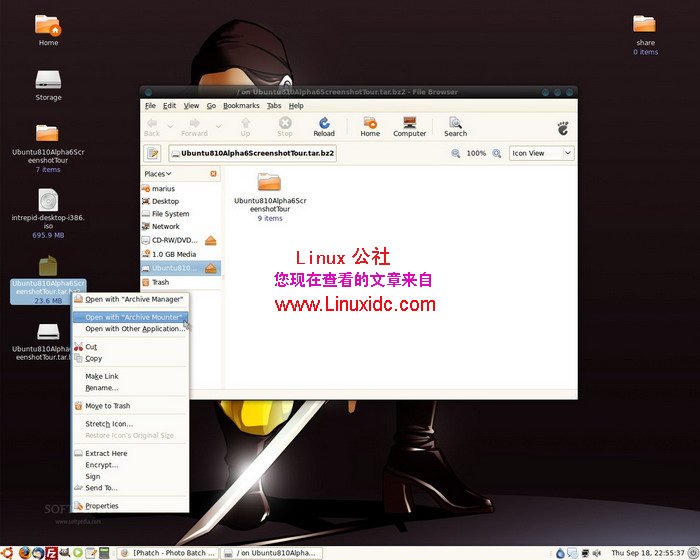700x560 pixels.
Task: Click the Back arrow in toolbar
Action: [152, 127]
